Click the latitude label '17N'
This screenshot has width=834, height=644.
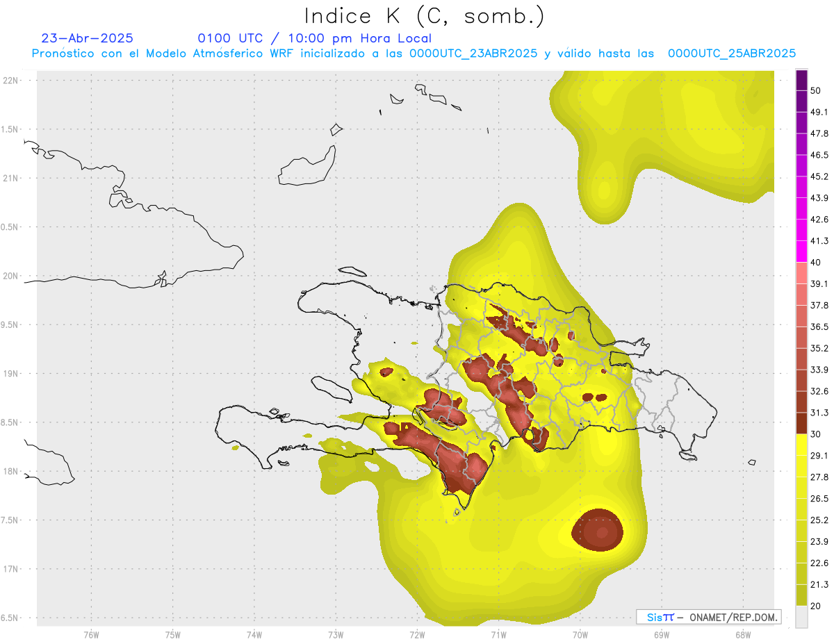[x=12, y=569]
